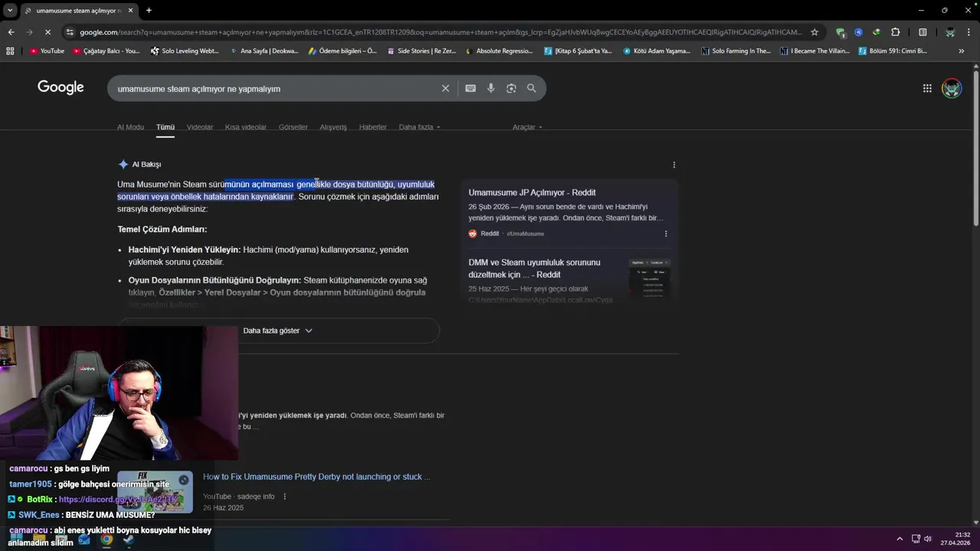Open Chrome side panel icon

click(x=923, y=32)
